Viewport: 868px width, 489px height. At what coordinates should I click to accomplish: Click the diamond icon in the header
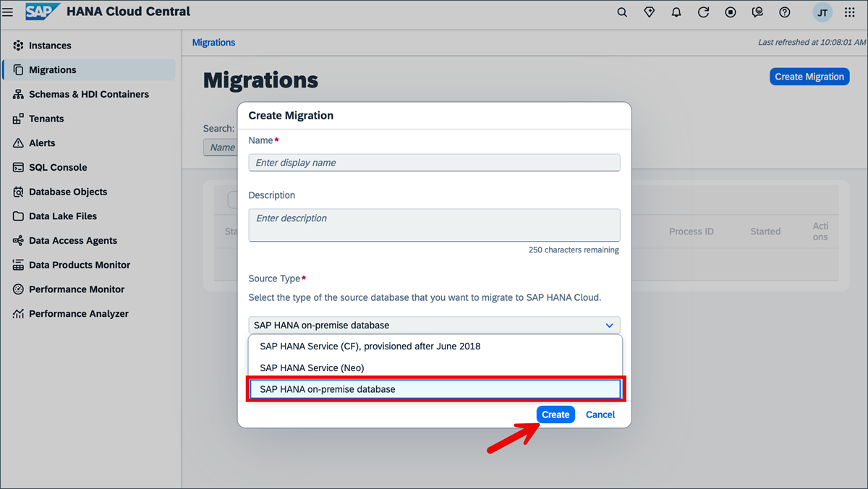[x=650, y=12]
